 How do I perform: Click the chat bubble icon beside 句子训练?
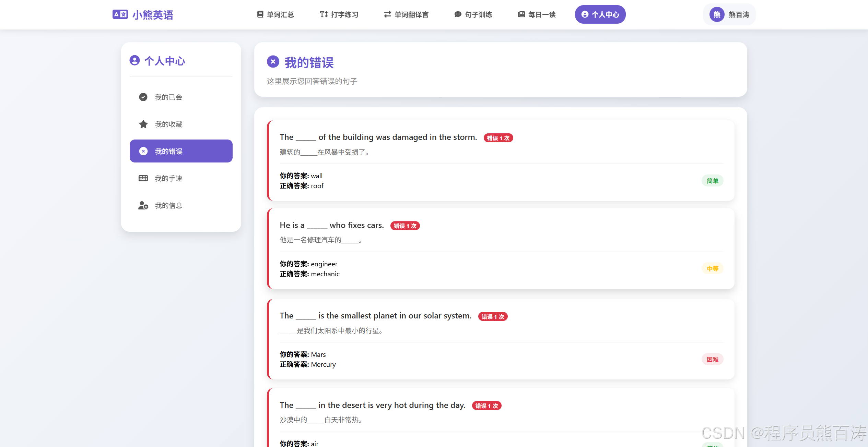(458, 14)
